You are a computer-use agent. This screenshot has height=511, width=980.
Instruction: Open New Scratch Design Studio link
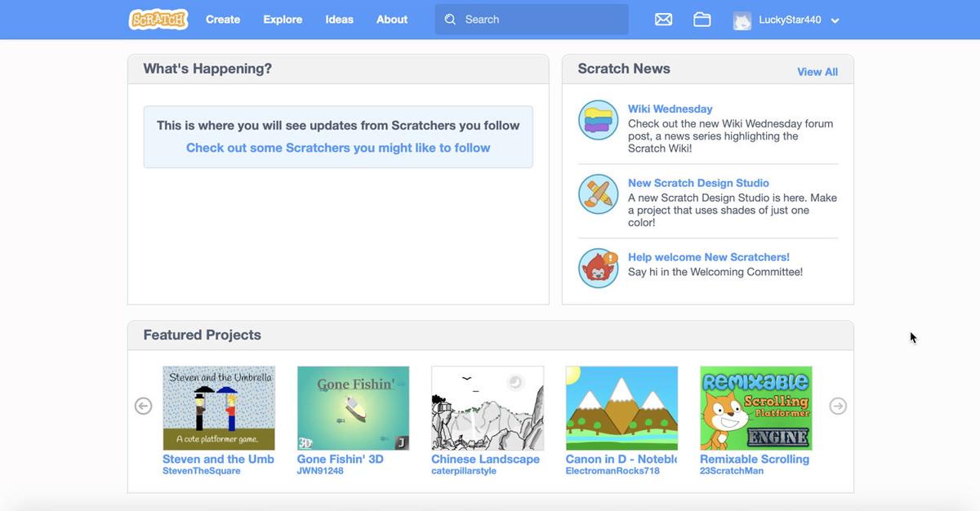point(698,183)
